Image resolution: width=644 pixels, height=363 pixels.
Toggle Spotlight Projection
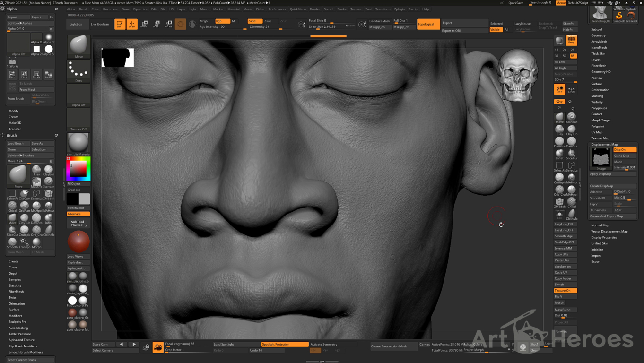pyautogui.click(x=285, y=344)
